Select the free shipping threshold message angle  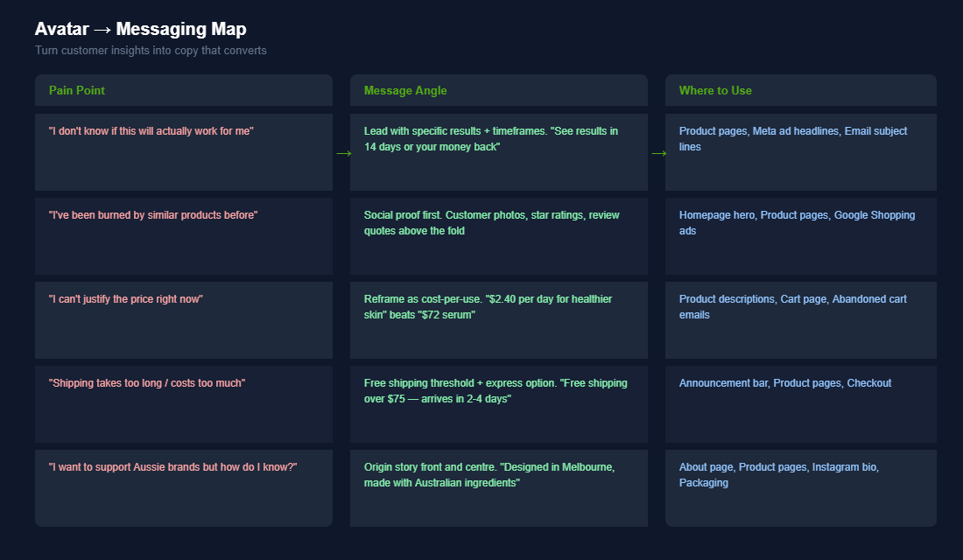click(498, 404)
